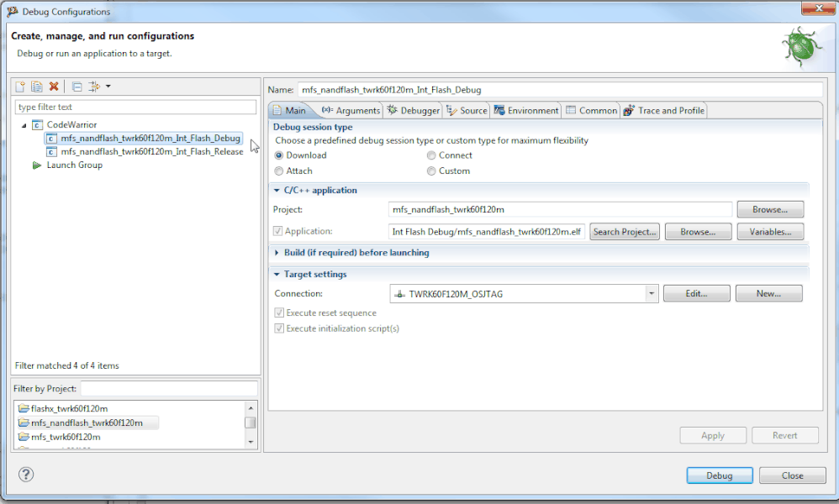The height and width of the screenshot is (504, 839).
Task: Click the type filter text field
Action: 135,107
